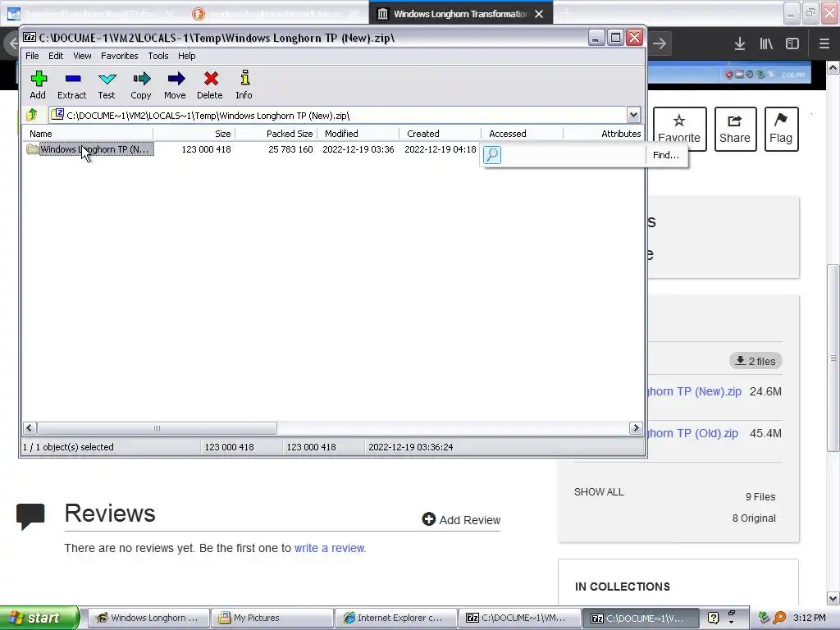This screenshot has width=840, height=630.
Task: Click the 9 Files text
Action: click(760, 496)
